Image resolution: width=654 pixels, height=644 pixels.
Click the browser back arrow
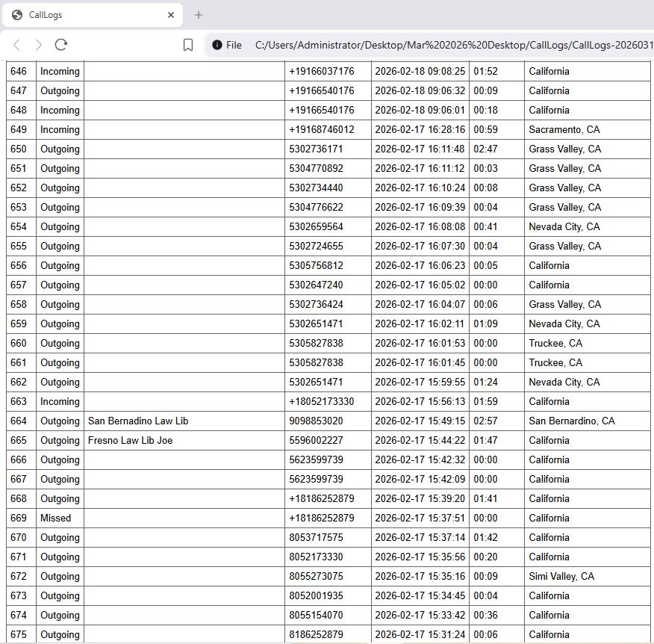tap(16, 45)
